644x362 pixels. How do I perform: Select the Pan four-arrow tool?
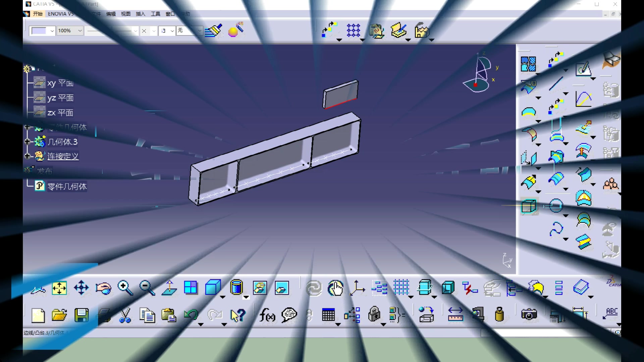coord(81,288)
